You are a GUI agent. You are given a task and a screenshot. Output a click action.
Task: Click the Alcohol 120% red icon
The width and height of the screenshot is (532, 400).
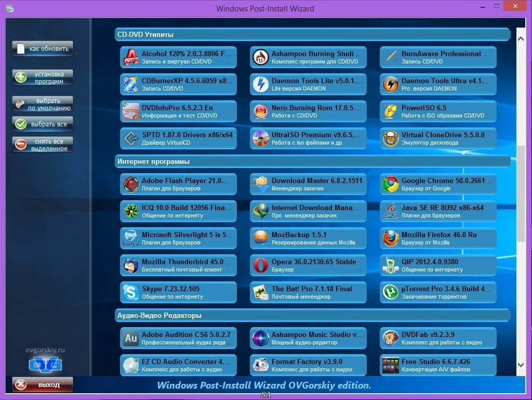130,57
